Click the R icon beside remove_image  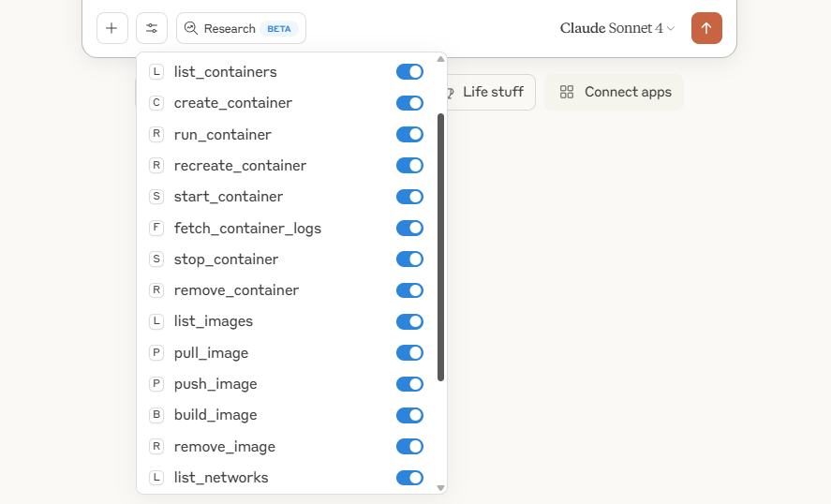click(156, 446)
